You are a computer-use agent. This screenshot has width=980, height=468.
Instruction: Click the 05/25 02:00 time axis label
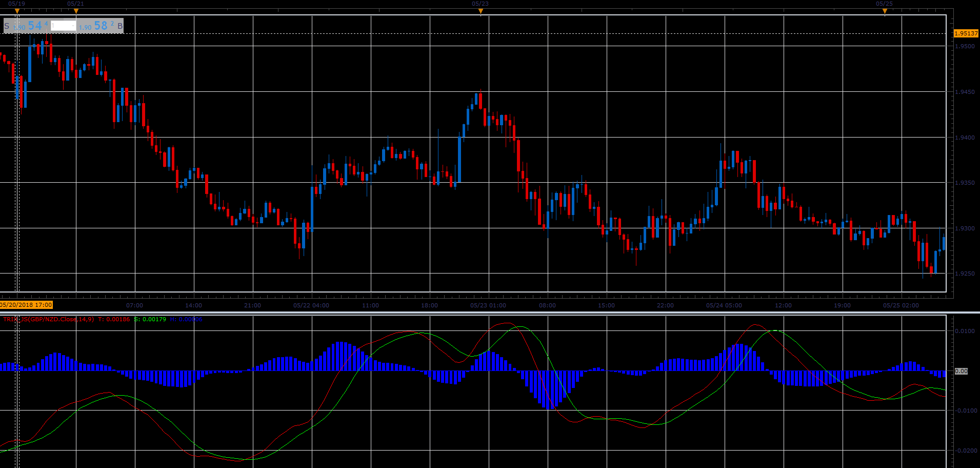901,305
